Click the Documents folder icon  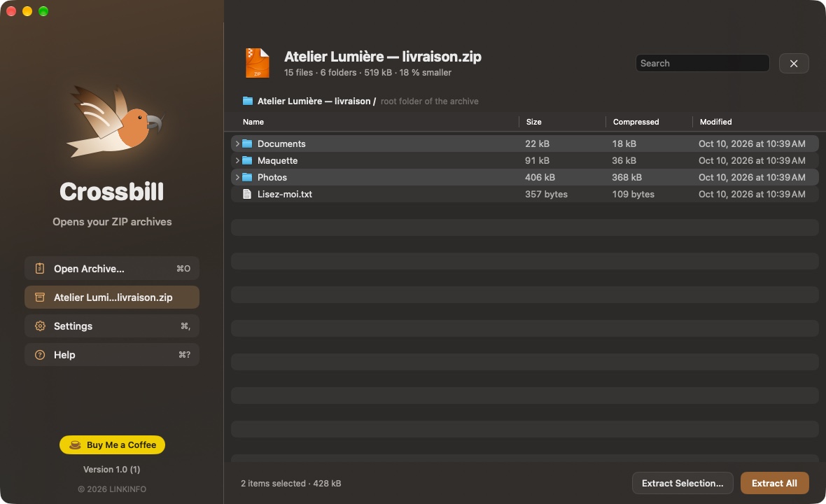[247, 143]
